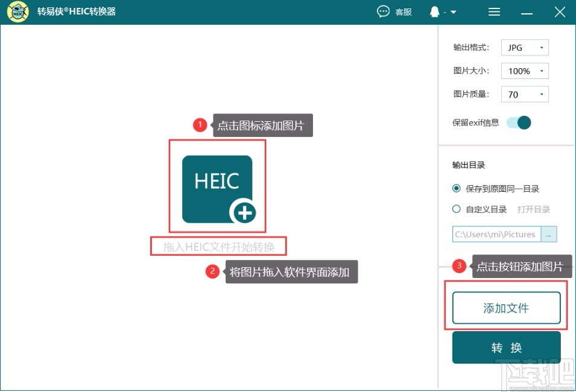
Task: Open the 图片质量 70 quality dropdown
Action: [x=524, y=94]
